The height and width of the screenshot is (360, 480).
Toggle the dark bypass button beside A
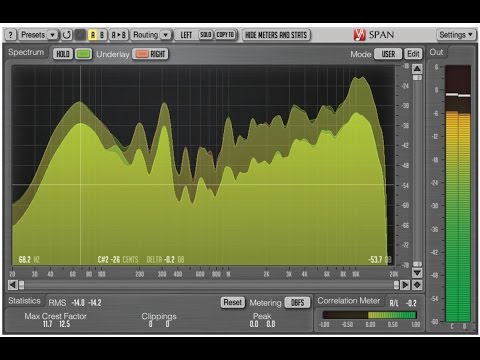pyautogui.click(x=80, y=35)
